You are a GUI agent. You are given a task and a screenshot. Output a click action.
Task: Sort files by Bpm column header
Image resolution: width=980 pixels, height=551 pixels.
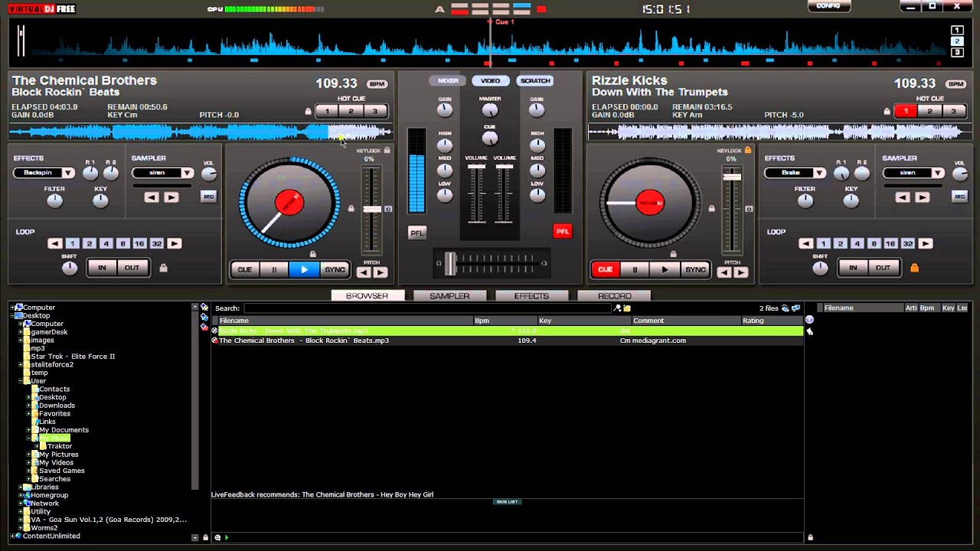coord(505,321)
